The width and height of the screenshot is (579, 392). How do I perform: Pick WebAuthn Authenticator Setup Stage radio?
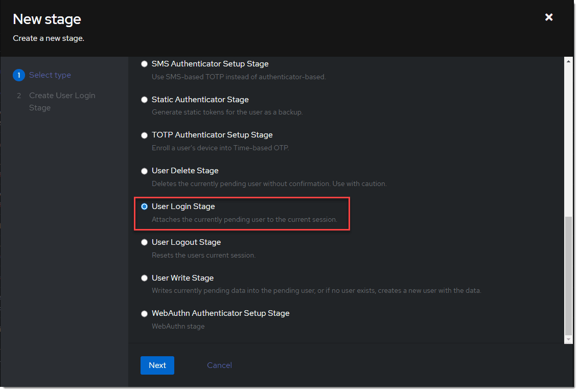point(144,314)
